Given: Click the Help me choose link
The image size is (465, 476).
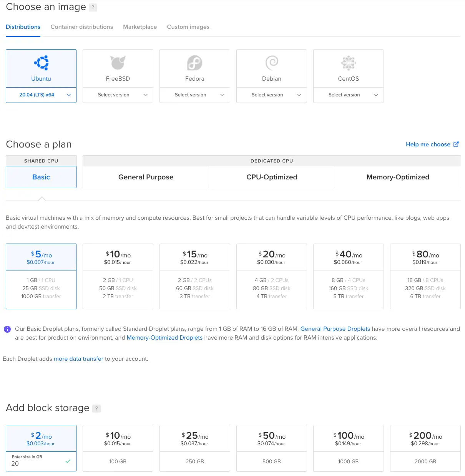Looking at the screenshot, I should coord(428,144).
